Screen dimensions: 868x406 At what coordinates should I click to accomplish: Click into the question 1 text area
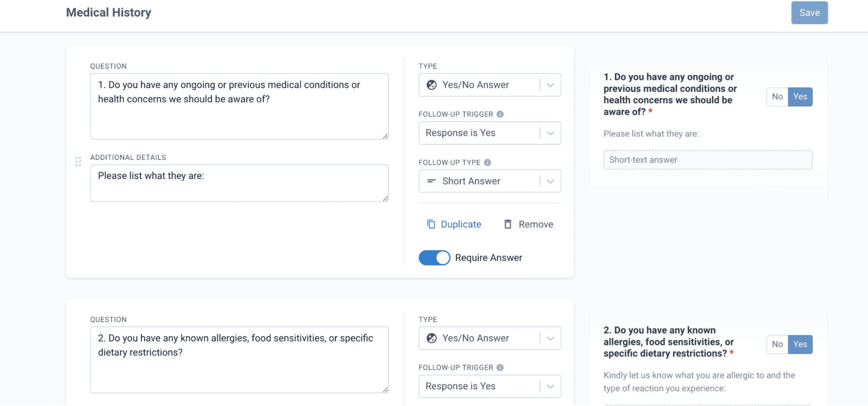(239, 106)
